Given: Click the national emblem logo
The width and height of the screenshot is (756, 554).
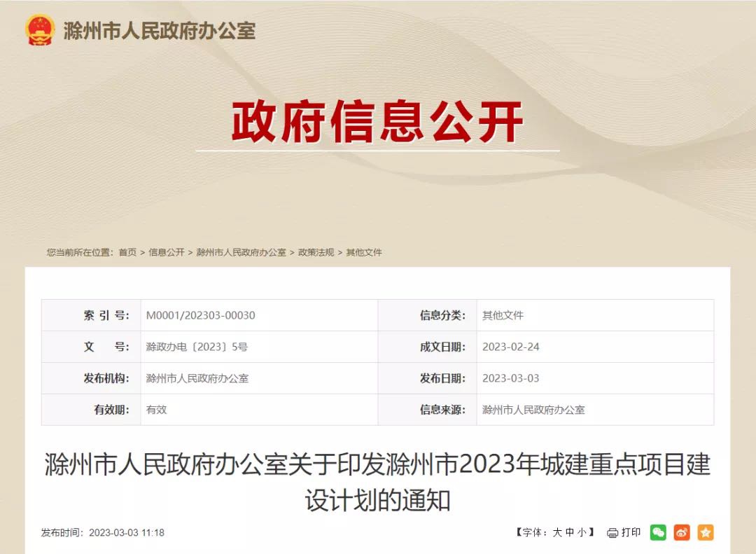Looking at the screenshot, I should [x=39, y=30].
